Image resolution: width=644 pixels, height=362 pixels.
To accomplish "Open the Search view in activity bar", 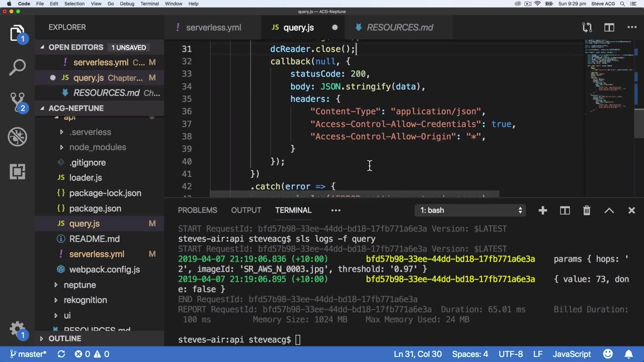I will point(17,67).
